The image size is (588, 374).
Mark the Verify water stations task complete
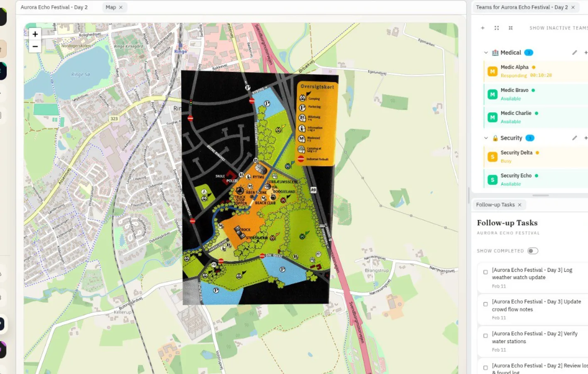click(485, 336)
